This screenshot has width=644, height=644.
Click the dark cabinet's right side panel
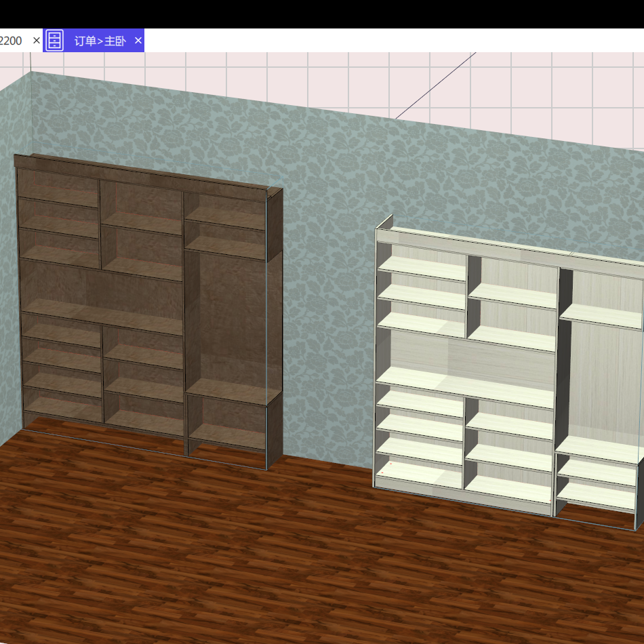[x=275, y=325]
